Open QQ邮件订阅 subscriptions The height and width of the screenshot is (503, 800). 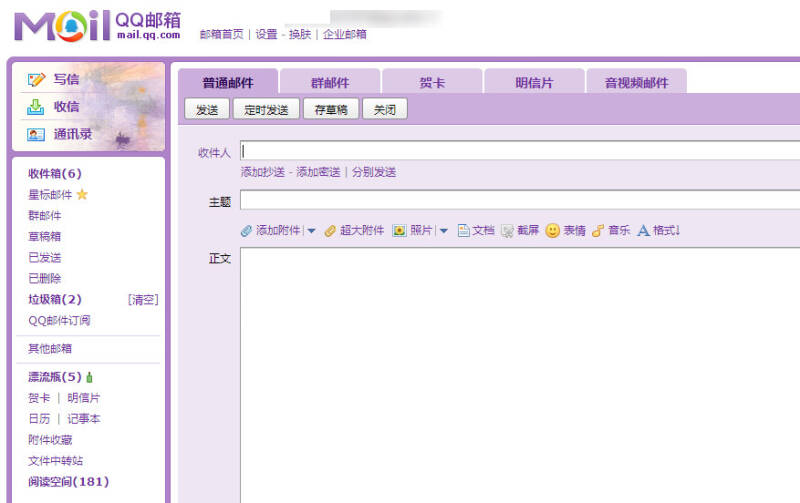click(59, 320)
